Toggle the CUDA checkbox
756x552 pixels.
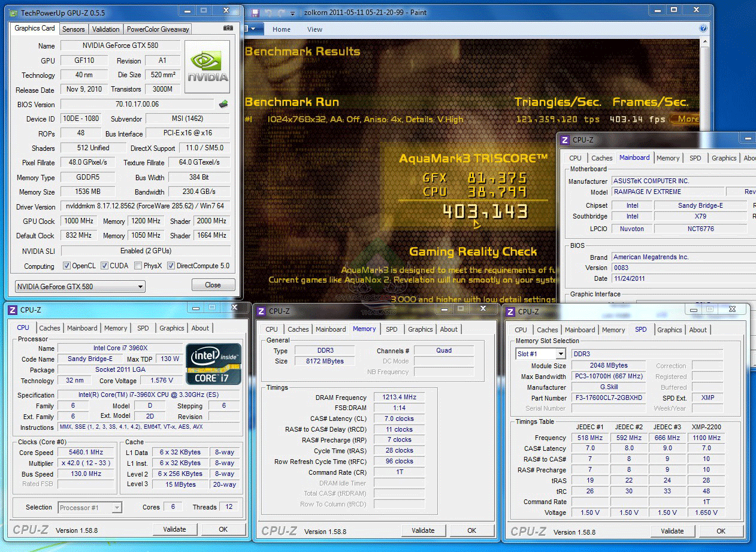coord(104,266)
